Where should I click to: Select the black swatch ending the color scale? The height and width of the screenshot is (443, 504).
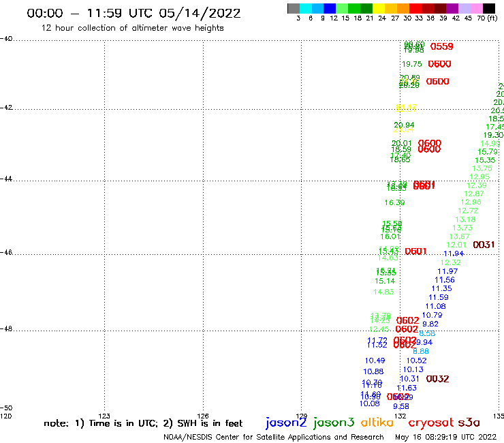tap(488, 8)
